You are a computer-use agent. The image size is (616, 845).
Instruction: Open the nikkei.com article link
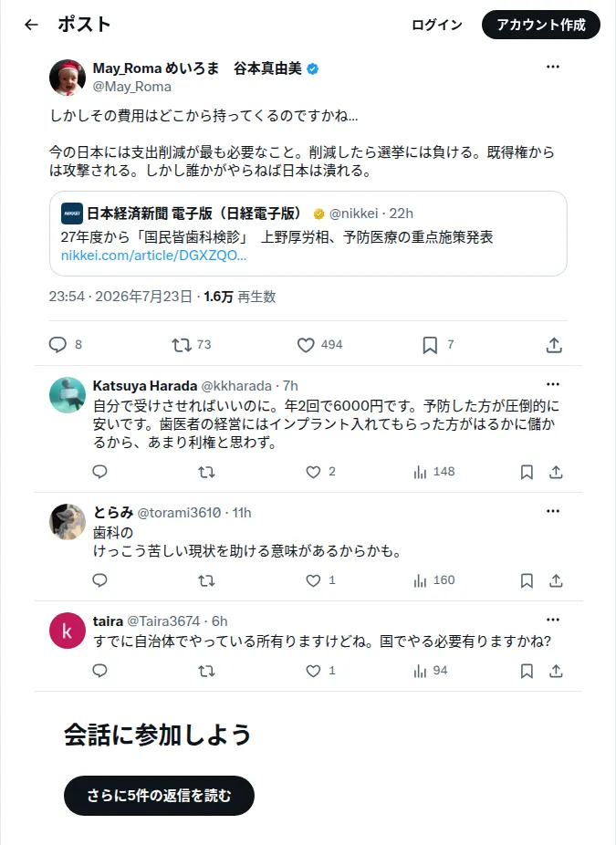click(153, 256)
